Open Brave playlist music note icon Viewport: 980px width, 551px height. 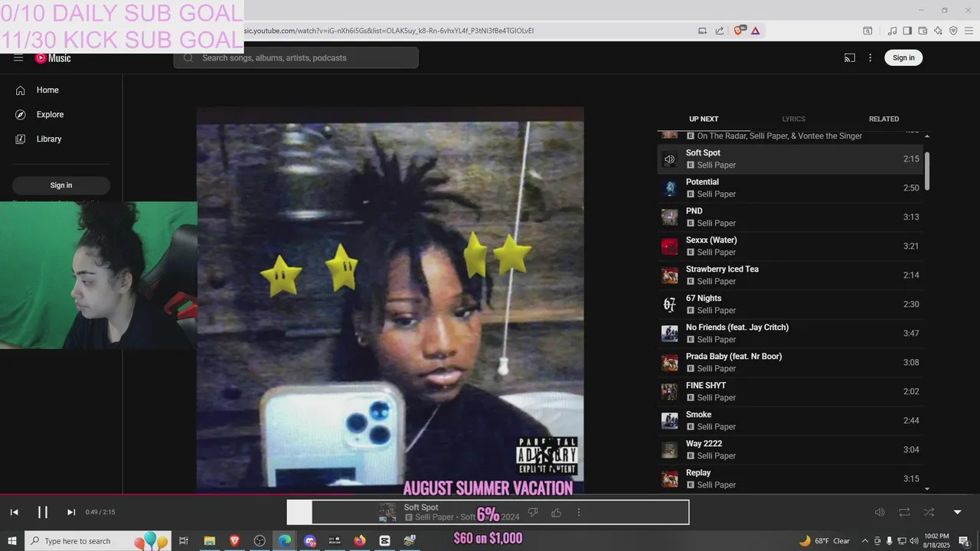892,31
